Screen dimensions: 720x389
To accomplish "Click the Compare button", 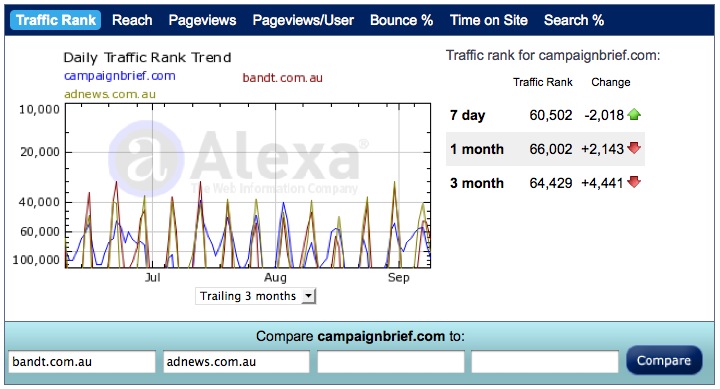I will pos(664,361).
